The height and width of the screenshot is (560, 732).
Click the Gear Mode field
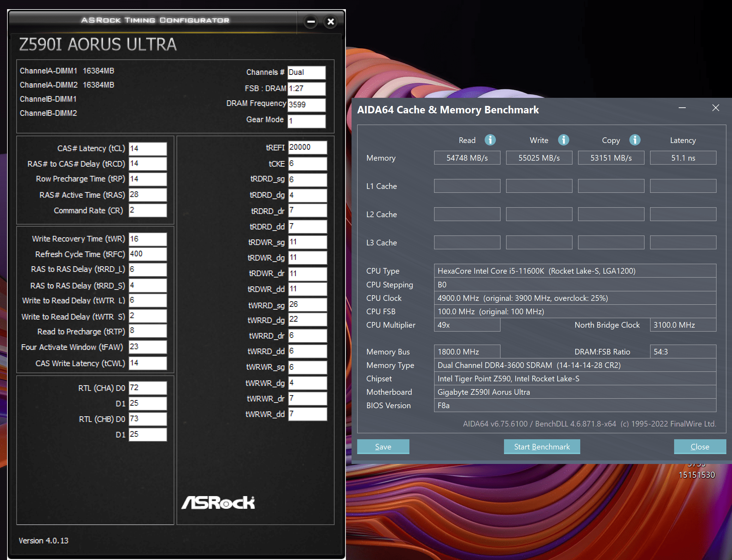(306, 121)
